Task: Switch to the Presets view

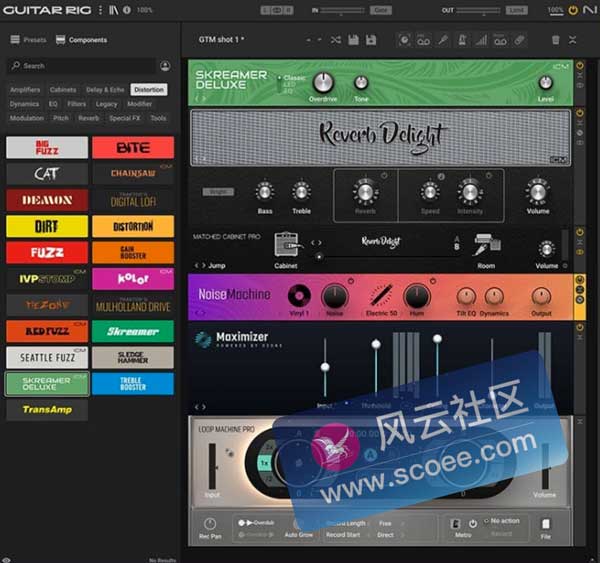Action: [x=28, y=39]
